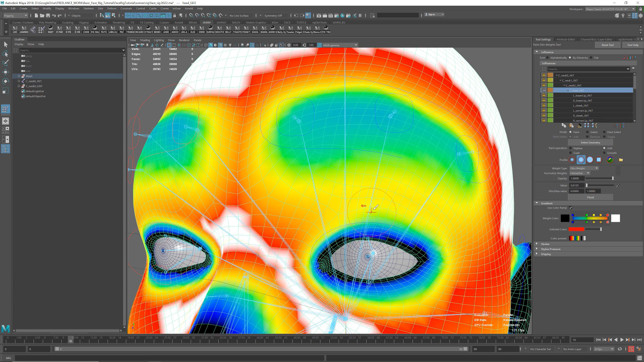Open the Shading menu in the viewport
Viewport: 644px width, 362px height.
(x=145, y=40)
